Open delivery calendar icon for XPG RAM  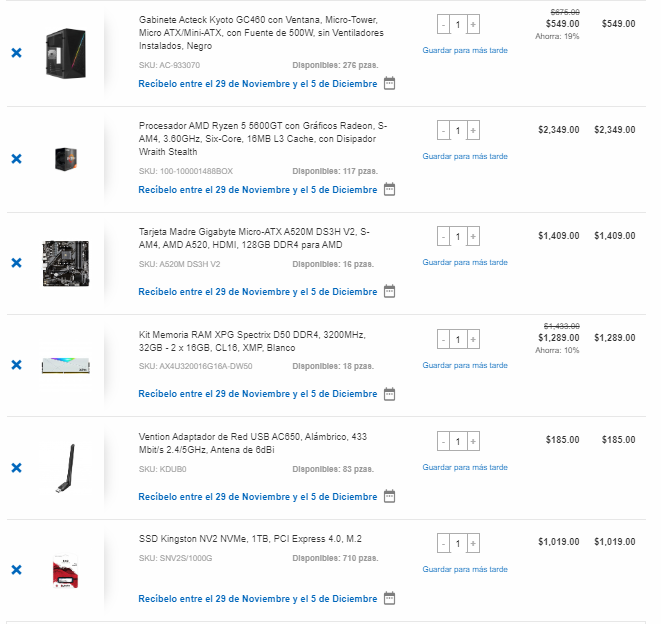click(390, 394)
